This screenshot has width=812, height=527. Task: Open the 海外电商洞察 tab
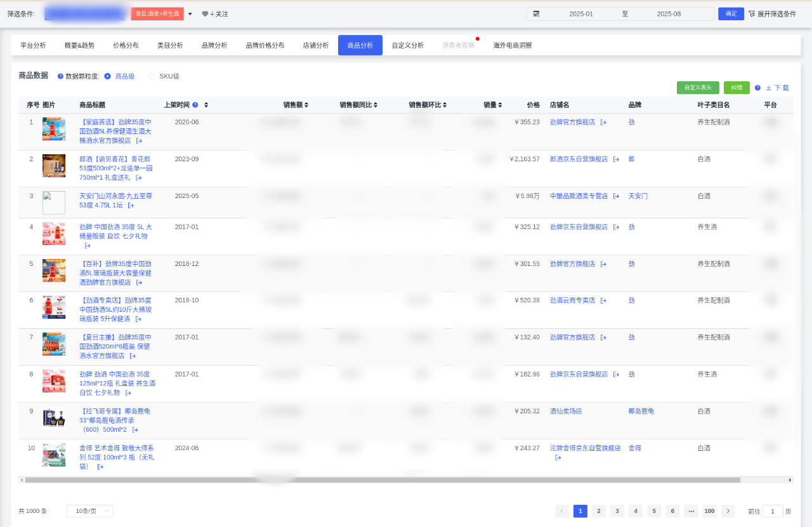click(x=512, y=45)
